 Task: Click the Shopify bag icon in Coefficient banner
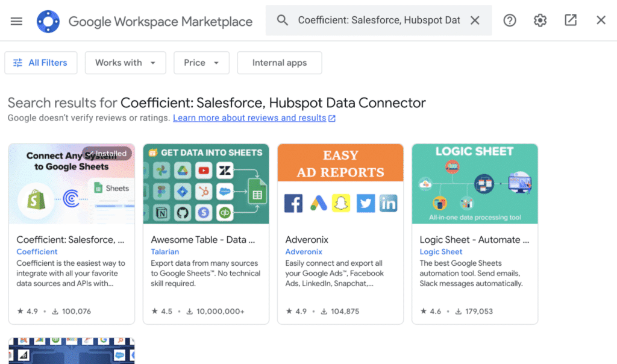36,199
